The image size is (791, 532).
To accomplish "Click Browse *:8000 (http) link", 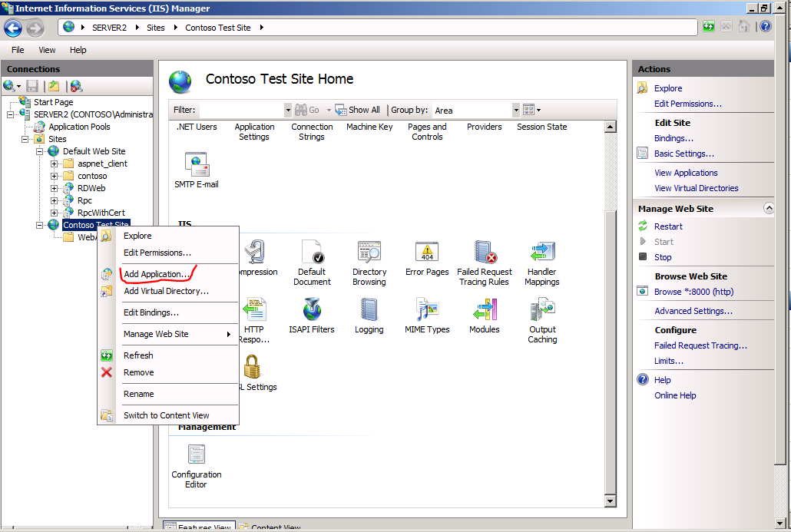I will [693, 292].
